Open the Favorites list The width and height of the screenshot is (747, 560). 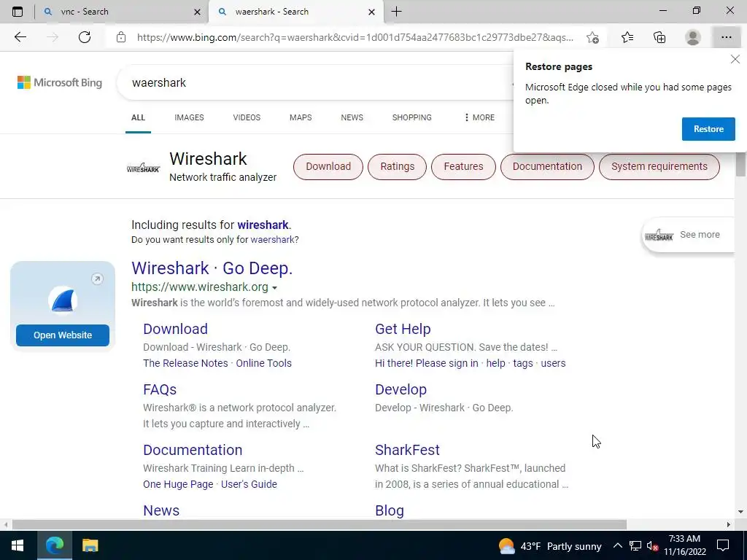pos(627,37)
